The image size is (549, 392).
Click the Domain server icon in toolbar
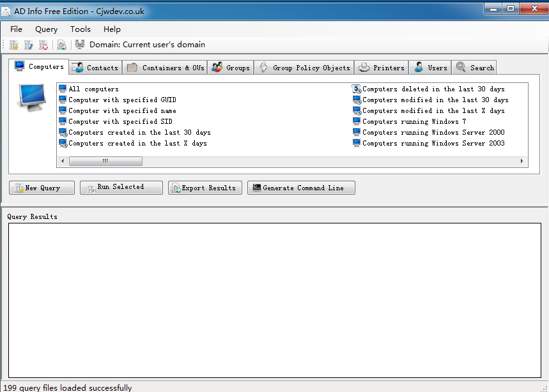[x=80, y=45]
